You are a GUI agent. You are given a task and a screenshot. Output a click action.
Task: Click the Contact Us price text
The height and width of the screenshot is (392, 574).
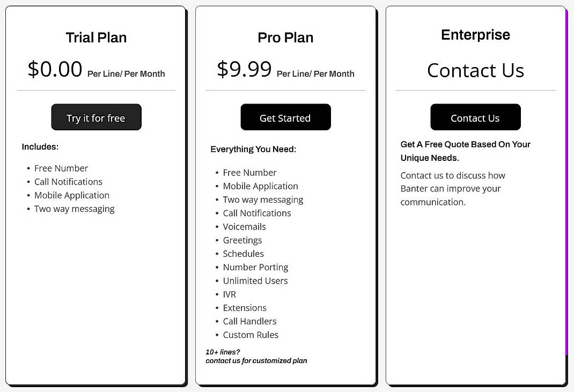[x=475, y=70]
